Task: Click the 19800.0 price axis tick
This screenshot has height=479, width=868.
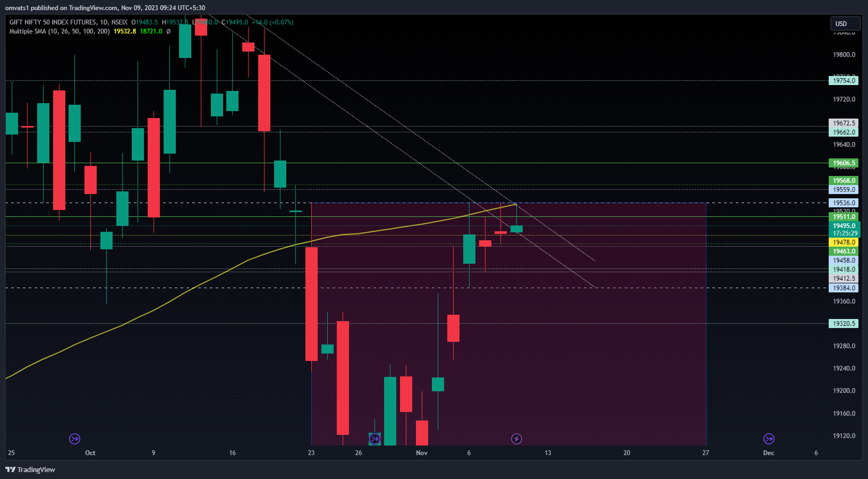Action: (844, 55)
